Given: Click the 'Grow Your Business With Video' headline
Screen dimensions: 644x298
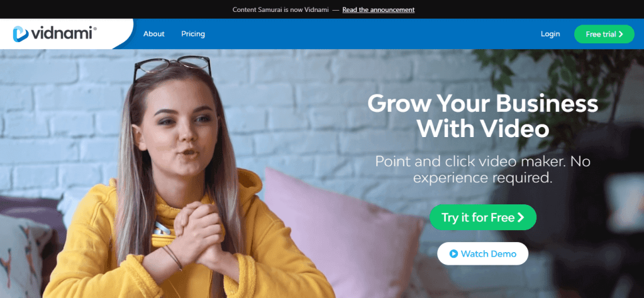Looking at the screenshot, I should (482, 116).
